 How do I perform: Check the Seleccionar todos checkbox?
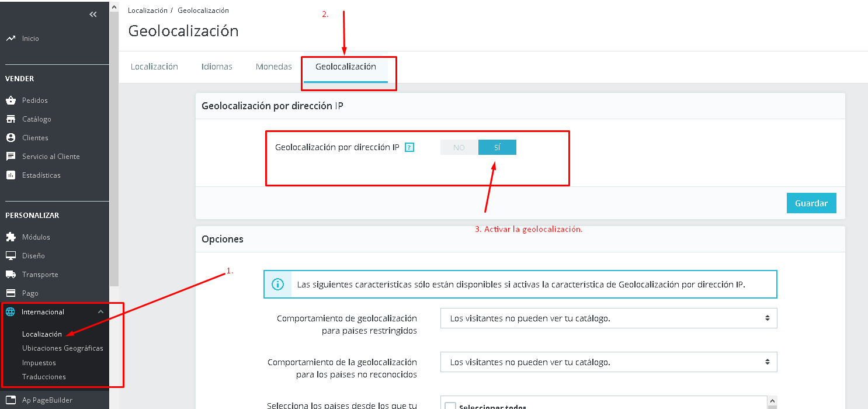[450, 407]
